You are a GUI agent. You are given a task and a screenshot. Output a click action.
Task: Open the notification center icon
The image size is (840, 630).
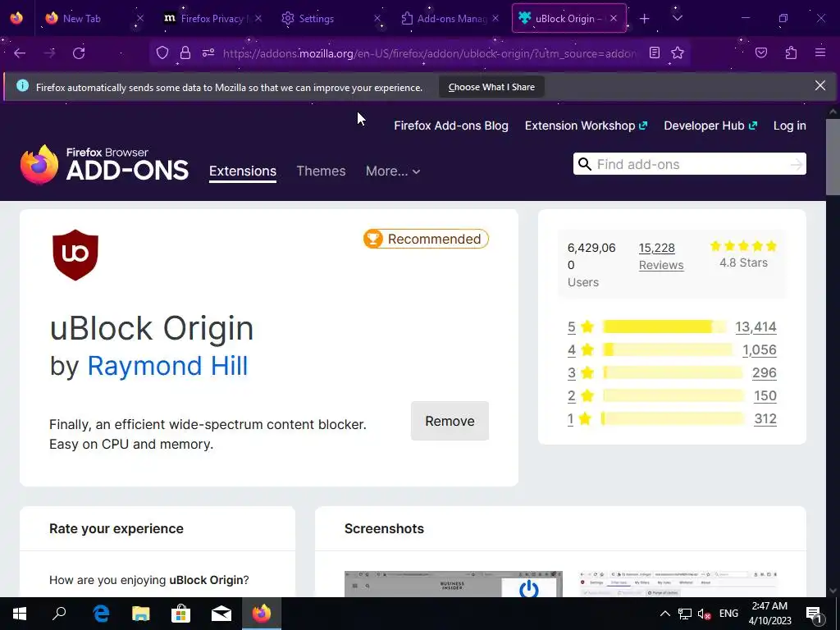tap(814, 614)
